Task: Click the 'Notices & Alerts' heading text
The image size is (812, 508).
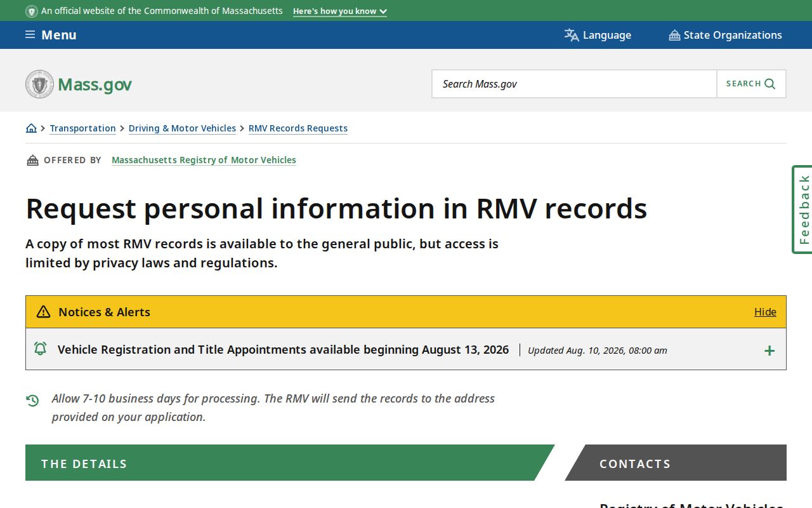Action: pos(104,312)
